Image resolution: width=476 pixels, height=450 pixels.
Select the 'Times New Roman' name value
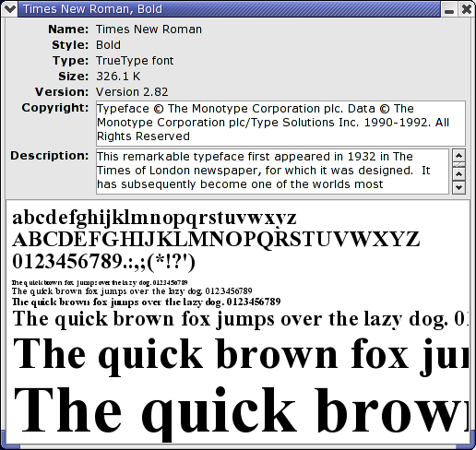coord(149,30)
